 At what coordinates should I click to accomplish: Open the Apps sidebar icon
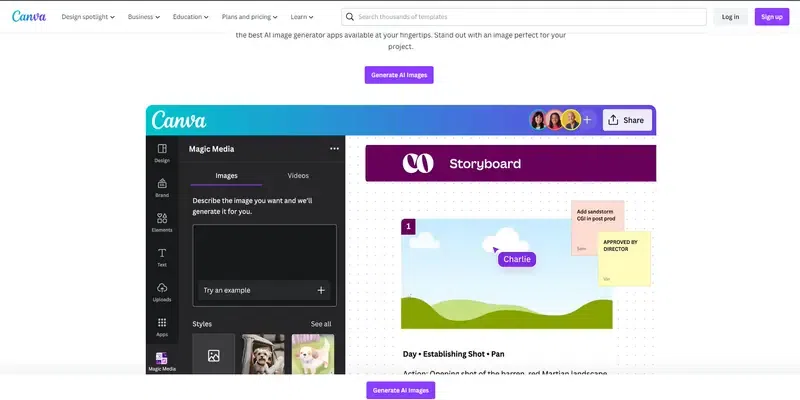(162, 327)
